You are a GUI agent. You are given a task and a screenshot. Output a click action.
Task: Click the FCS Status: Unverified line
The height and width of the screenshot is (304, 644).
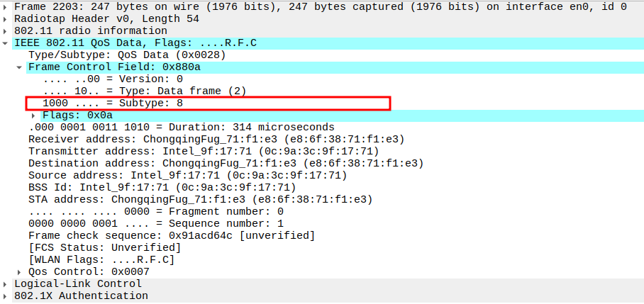(x=106, y=247)
